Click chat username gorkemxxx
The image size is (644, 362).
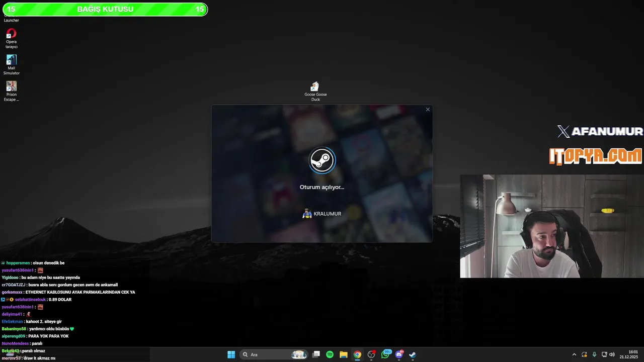click(12, 292)
